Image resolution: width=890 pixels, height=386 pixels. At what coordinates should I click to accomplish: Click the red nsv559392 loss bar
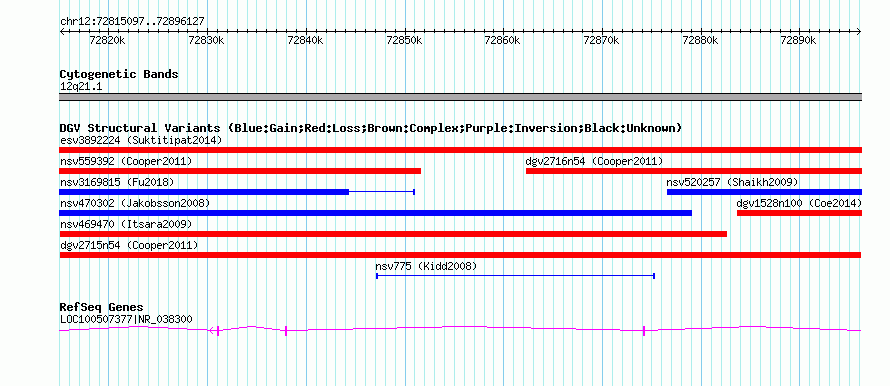pyautogui.click(x=240, y=171)
